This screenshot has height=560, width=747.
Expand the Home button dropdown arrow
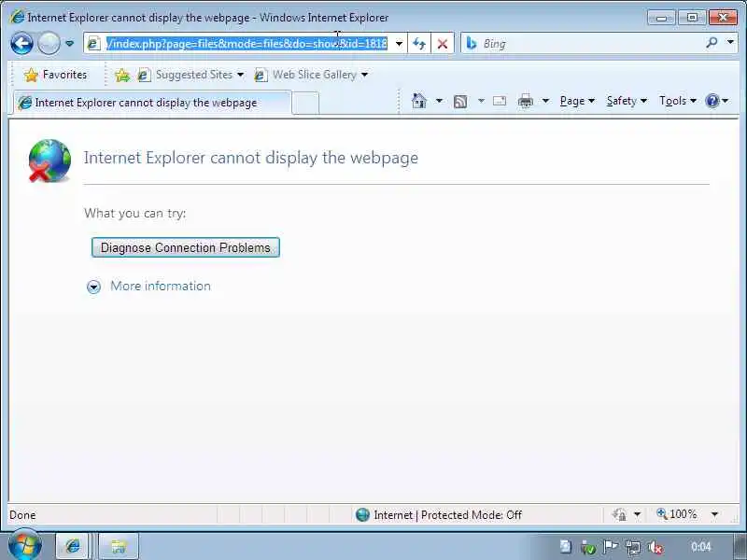(439, 101)
